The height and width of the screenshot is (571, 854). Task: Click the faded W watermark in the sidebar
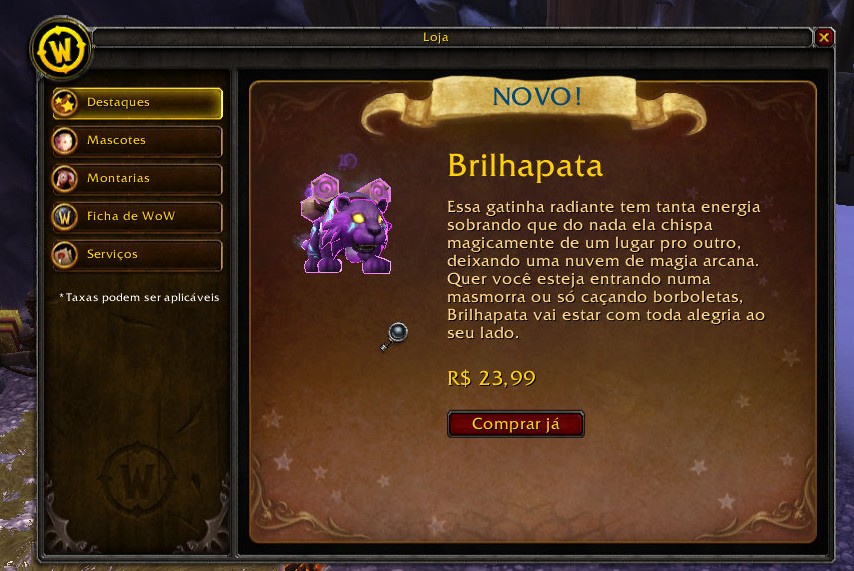(x=137, y=480)
